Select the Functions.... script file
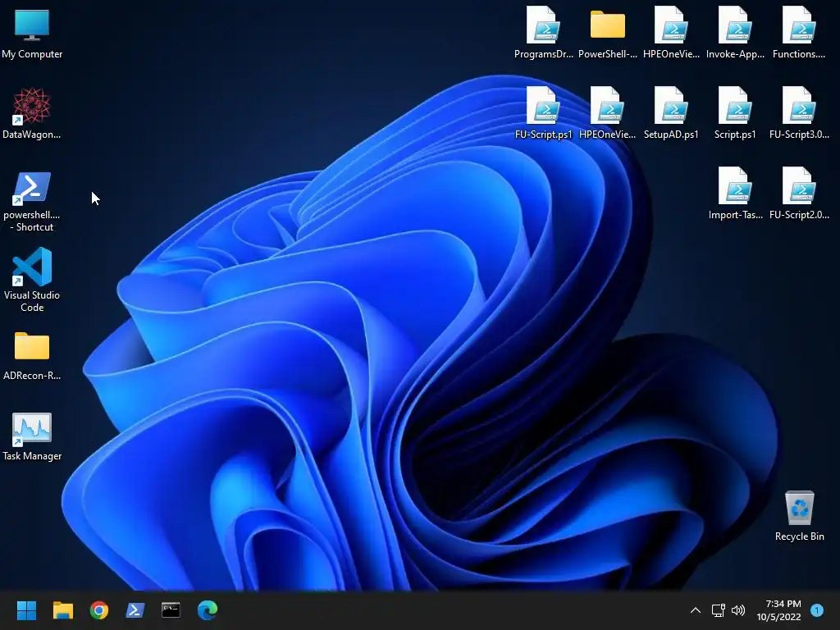 (799, 32)
